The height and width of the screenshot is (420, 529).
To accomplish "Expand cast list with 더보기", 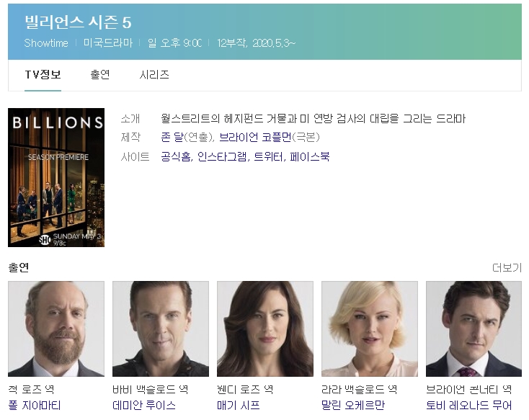I will click(507, 268).
